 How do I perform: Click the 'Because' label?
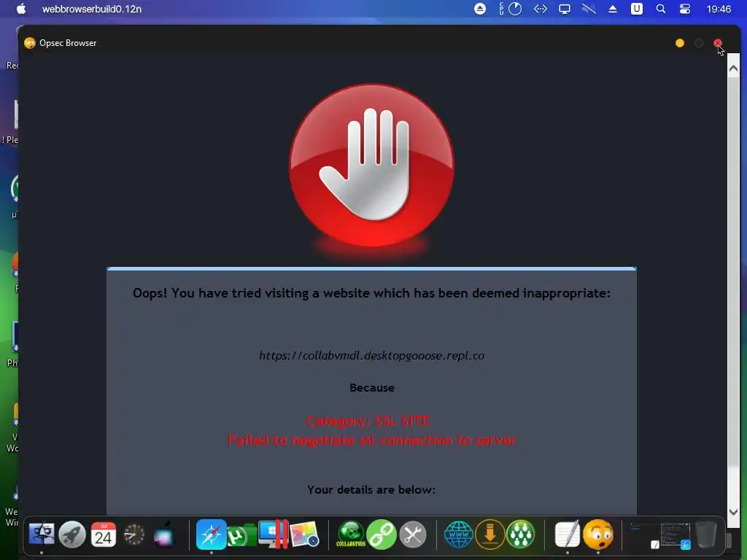[x=371, y=388]
